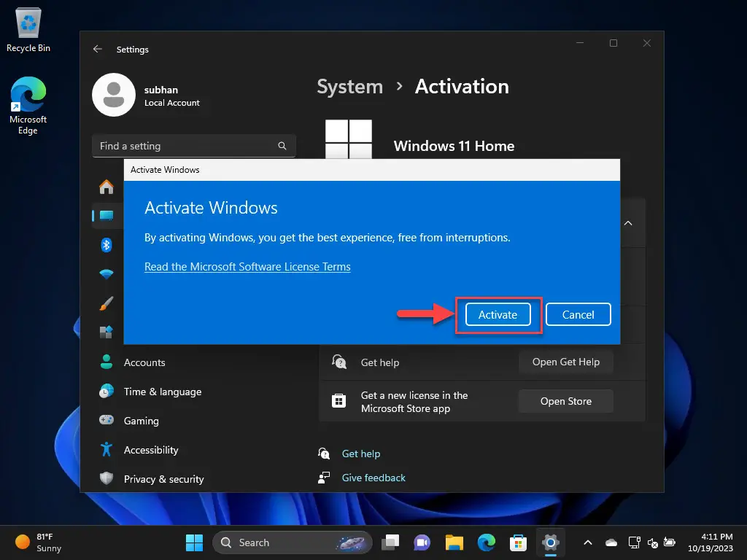Click the Privacy & security shield icon
The image size is (747, 560).
click(107, 478)
